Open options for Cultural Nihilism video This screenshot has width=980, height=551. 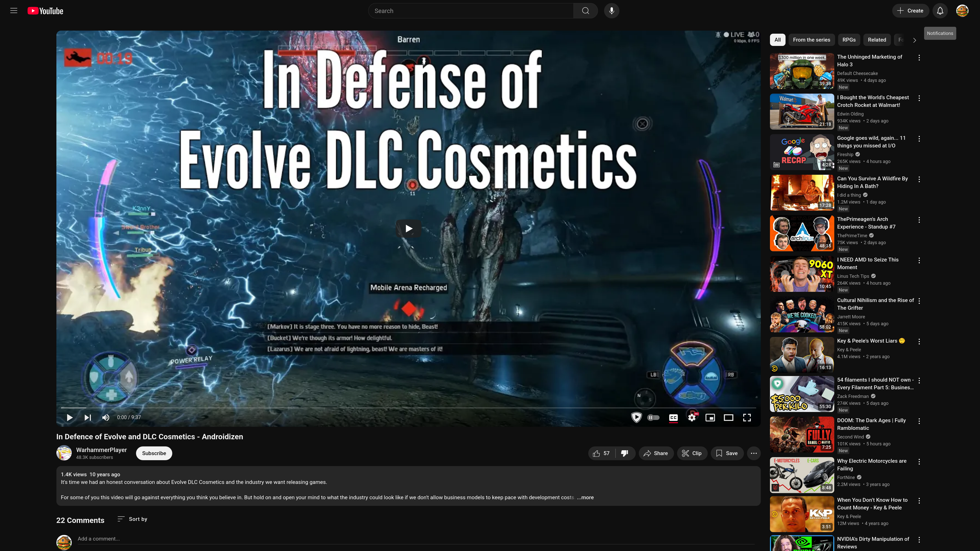click(x=919, y=301)
